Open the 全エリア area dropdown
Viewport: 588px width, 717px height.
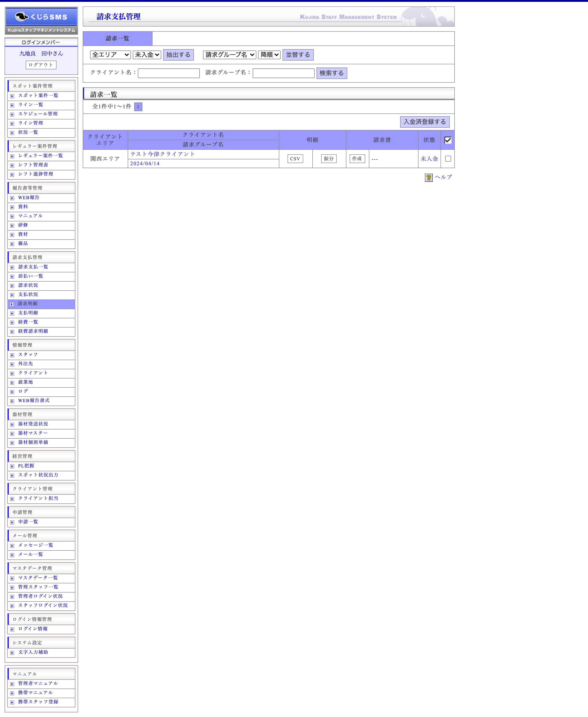click(110, 54)
